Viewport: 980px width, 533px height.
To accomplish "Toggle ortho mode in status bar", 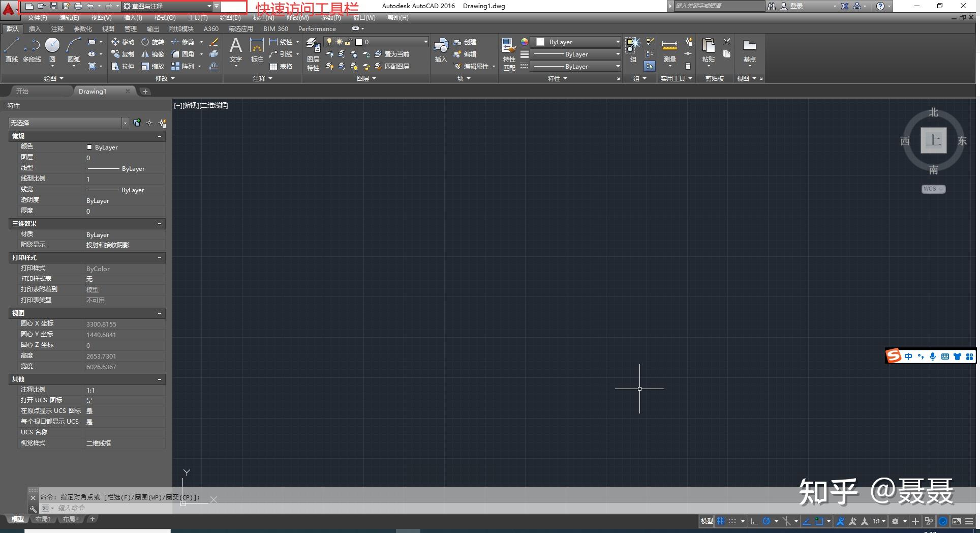I will pos(754,521).
